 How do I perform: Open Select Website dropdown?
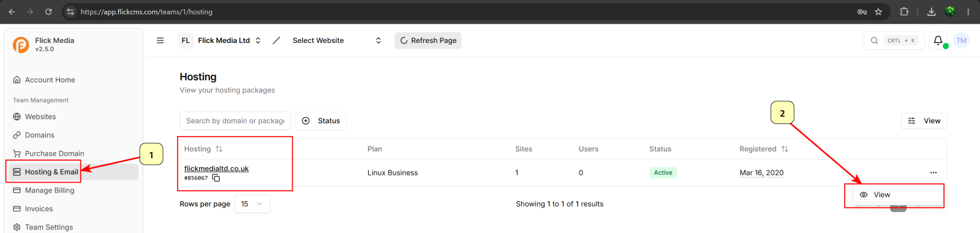337,40
